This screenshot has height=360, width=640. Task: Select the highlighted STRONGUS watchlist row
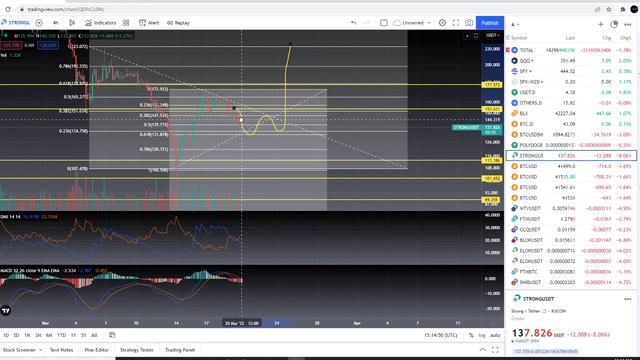pos(571,156)
